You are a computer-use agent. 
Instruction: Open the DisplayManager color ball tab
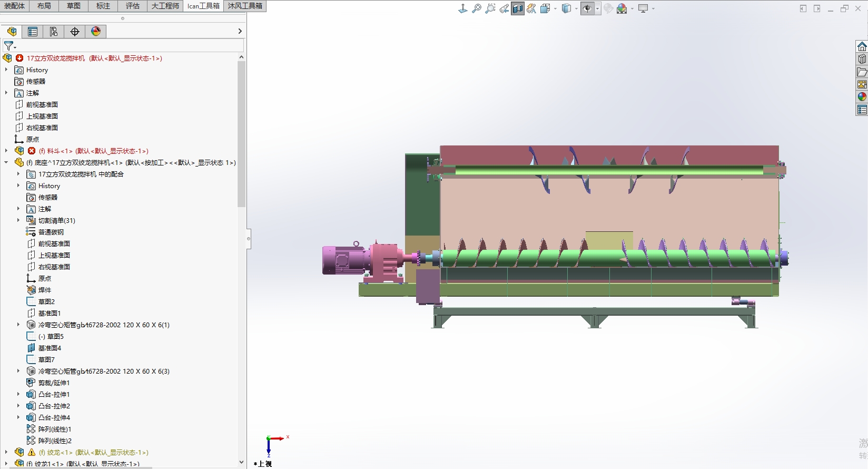[x=96, y=32]
